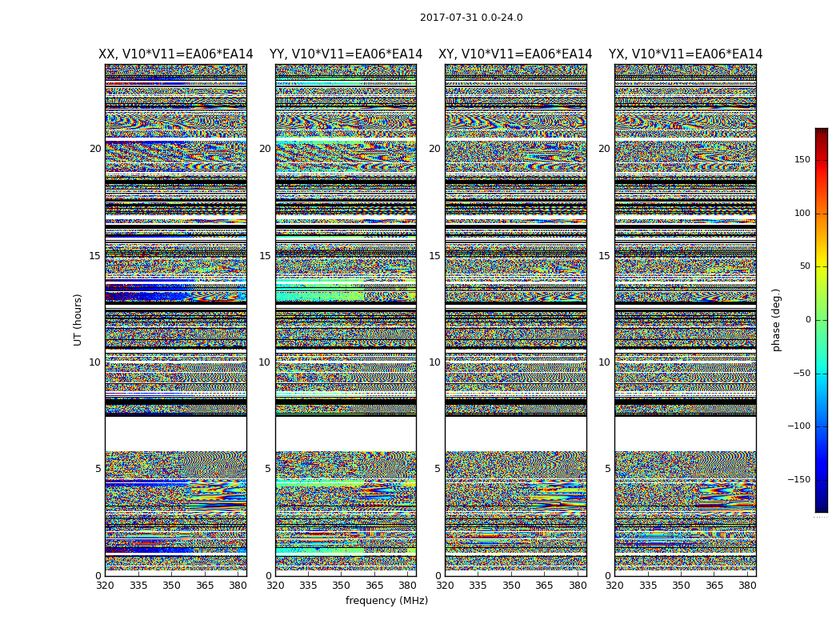Click the 335 MHz tick under XX panel

138,586
